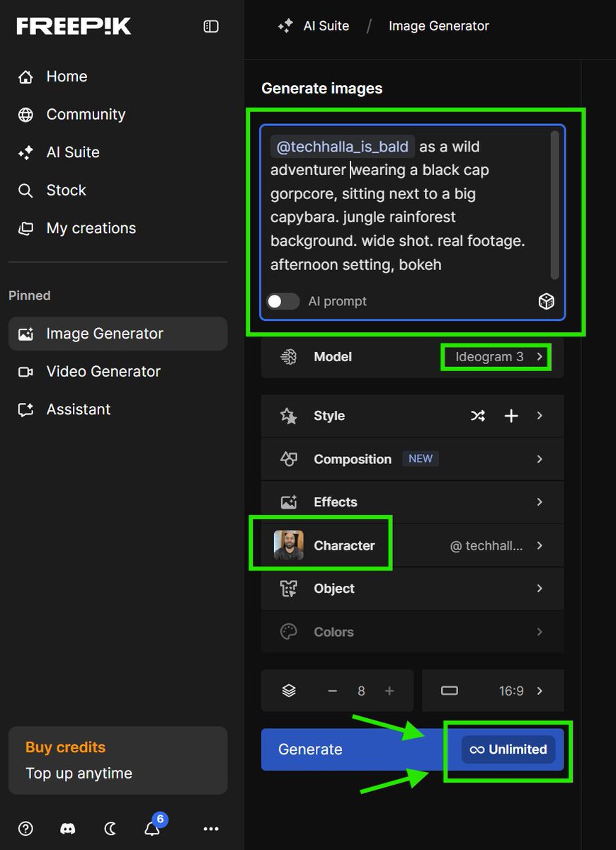Open notifications bell with 6 badge
Viewport: 616px width, 850px height.
(x=152, y=828)
